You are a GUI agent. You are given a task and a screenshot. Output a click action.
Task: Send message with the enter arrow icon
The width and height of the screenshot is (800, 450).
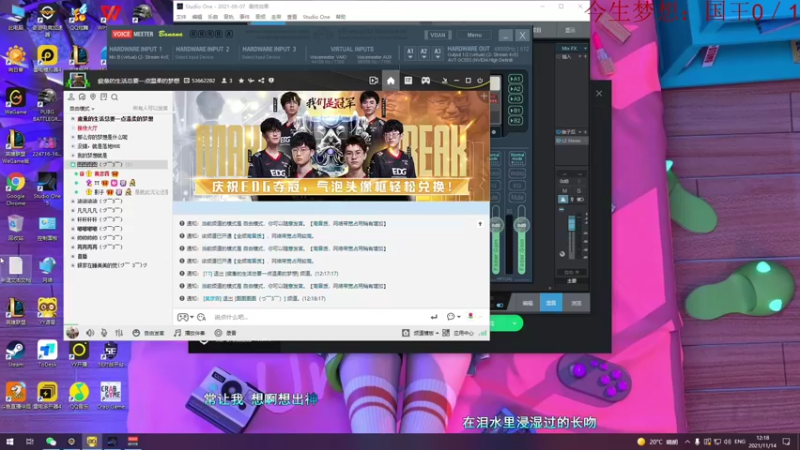pyautogui.click(x=434, y=317)
